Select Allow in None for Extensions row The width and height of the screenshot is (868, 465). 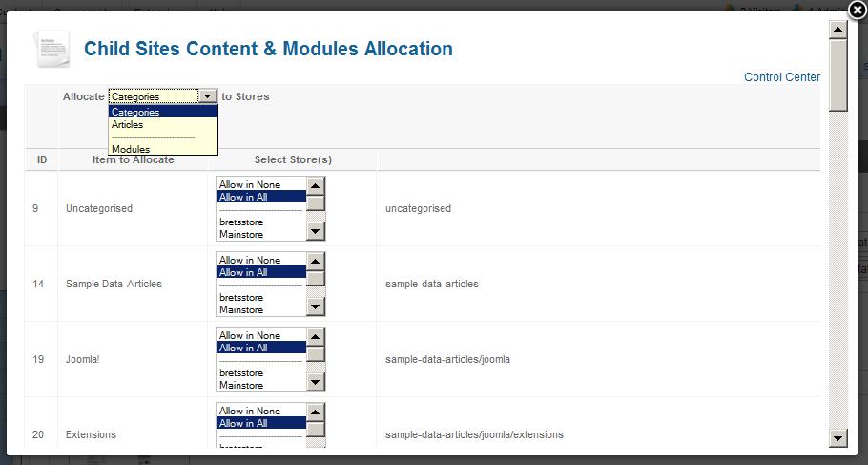click(250, 411)
